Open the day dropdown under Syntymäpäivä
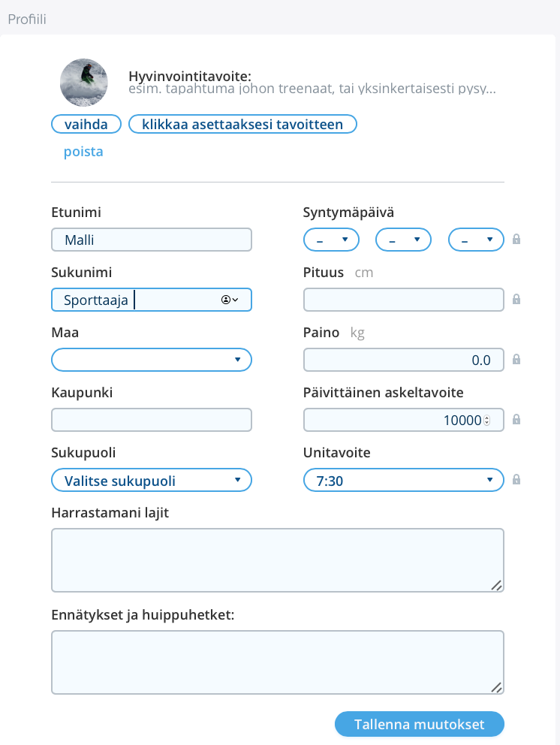This screenshot has width=560, height=745. [331, 239]
